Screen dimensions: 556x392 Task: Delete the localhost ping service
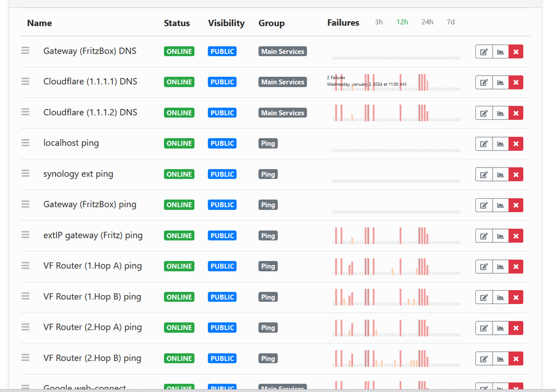(516, 144)
